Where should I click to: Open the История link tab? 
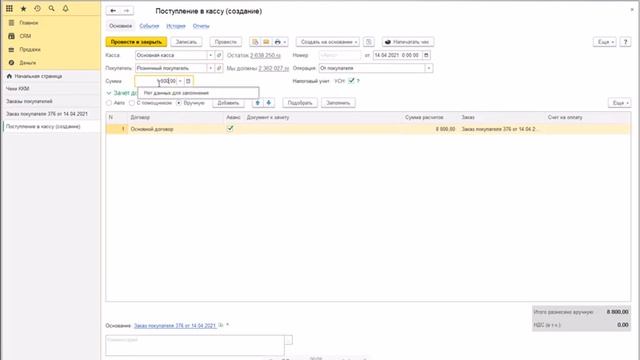point(176,26)
